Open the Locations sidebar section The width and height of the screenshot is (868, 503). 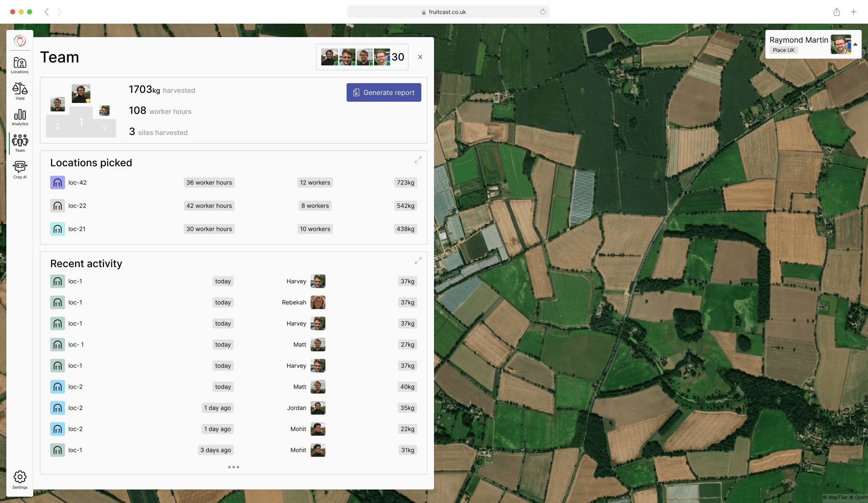[20, 65]
